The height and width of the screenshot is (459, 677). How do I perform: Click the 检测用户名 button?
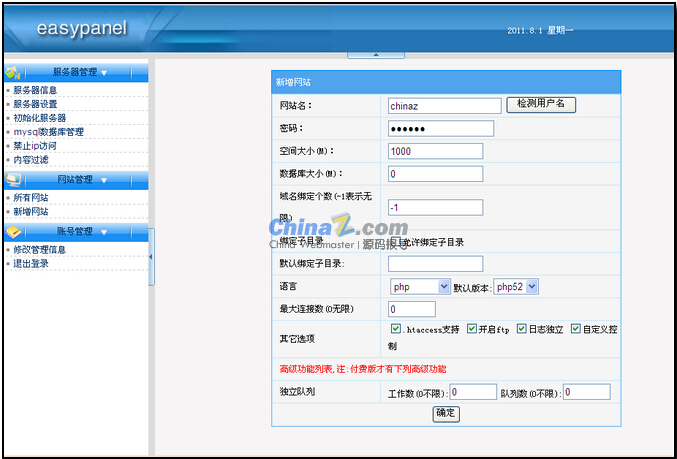541,104
